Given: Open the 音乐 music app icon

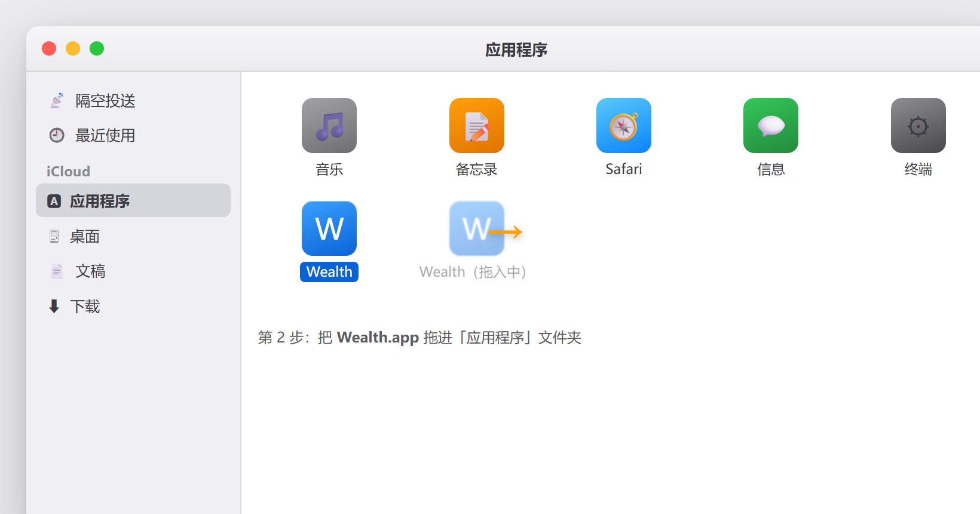Looking at the screenshot, I should click(329, 126).
